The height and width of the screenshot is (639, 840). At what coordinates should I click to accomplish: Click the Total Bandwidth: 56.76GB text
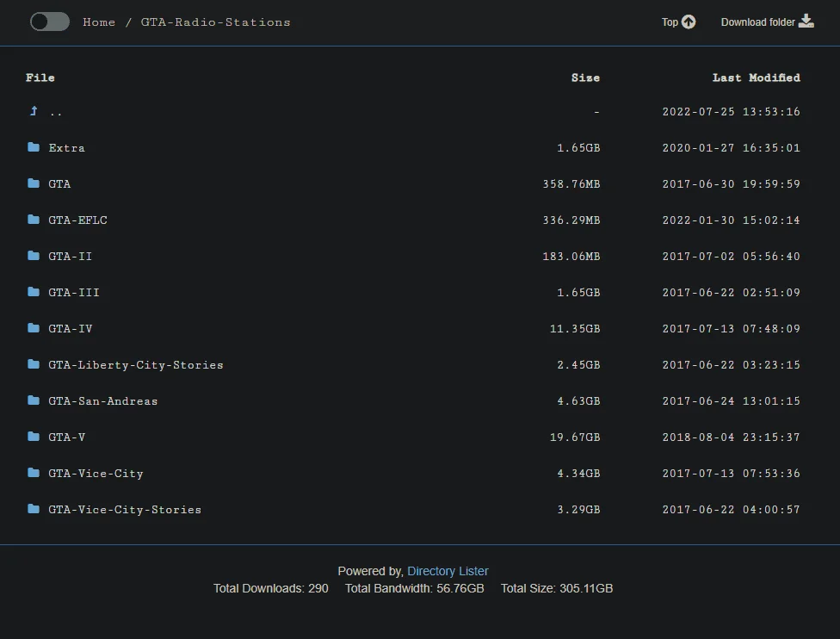coord(414,588)
